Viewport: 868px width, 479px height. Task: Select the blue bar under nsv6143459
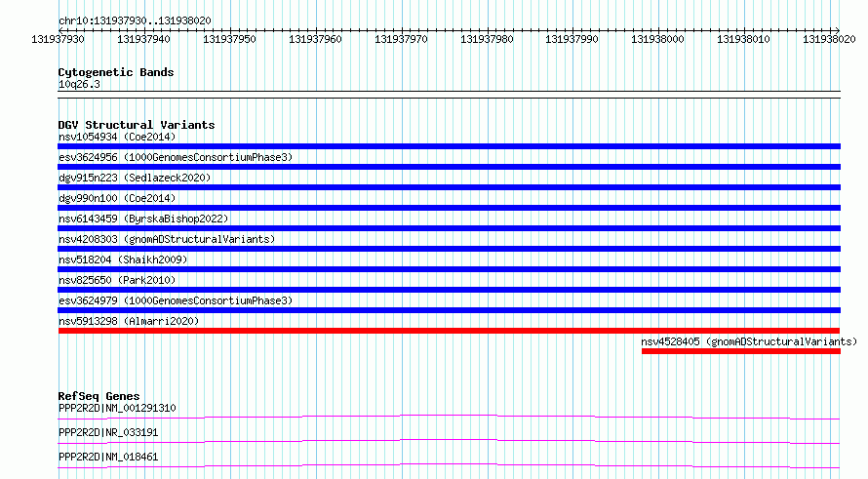tap(449, 228)
